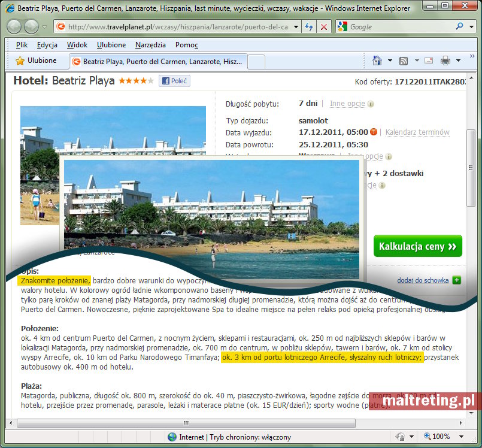
Task: Click the offer code 17122011ITAK280 text
Action: tap(430, 82)
